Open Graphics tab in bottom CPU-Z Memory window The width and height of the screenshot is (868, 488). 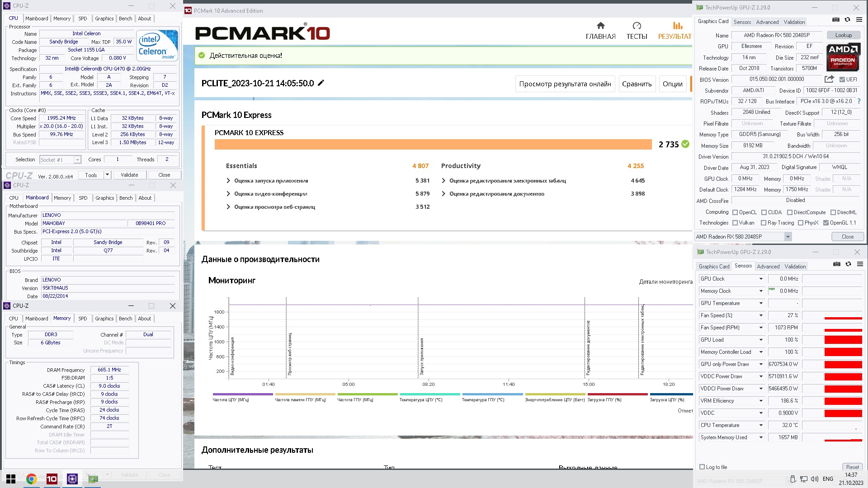(x=104, y=319)
